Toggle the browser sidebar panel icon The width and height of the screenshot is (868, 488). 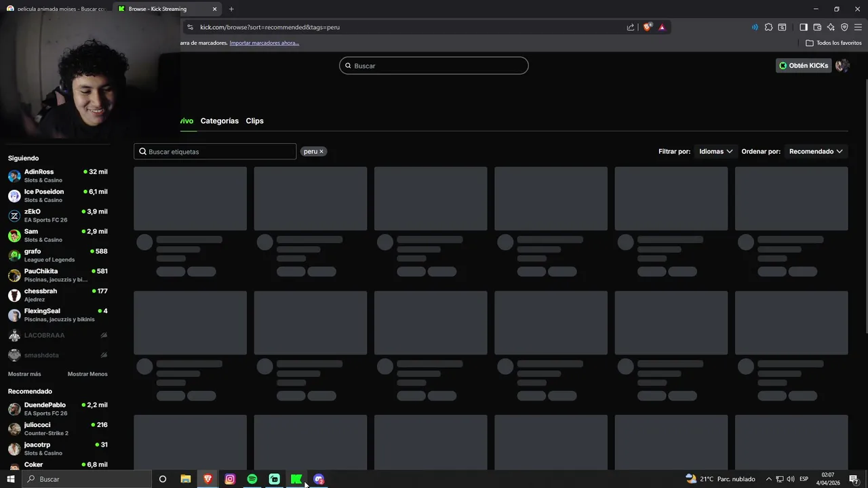804,27
